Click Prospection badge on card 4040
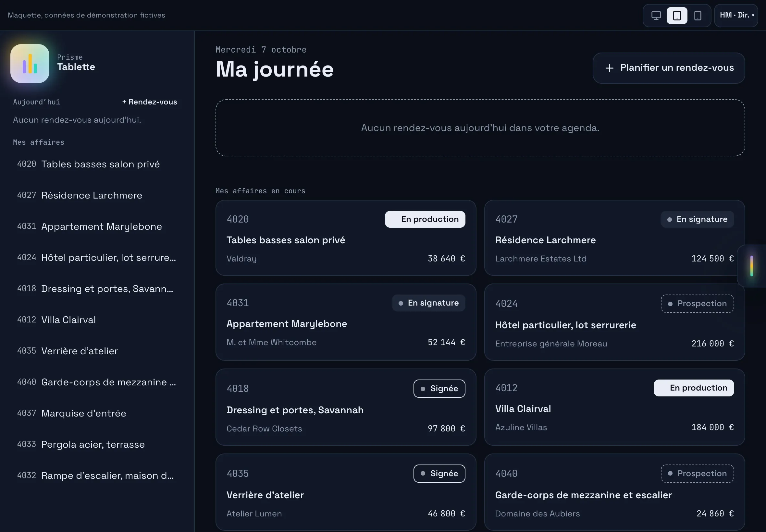The height and width of the screenshot is (532, 766). [697, 474]
